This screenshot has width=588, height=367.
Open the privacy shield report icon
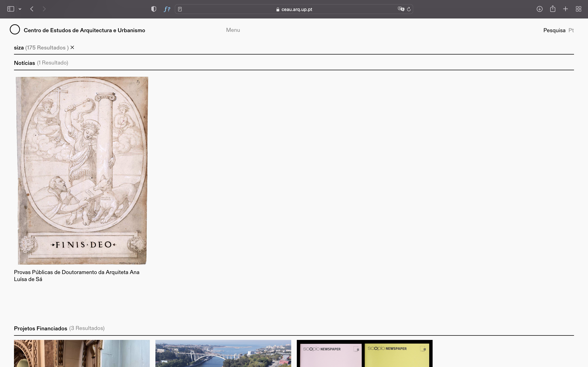pyautogui.click(x=153, y=9)
